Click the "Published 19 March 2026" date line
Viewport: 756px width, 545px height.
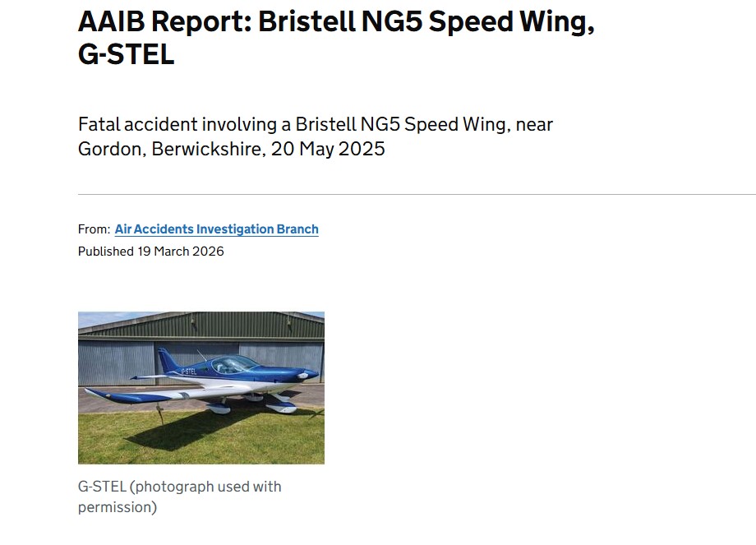[150, 251]
